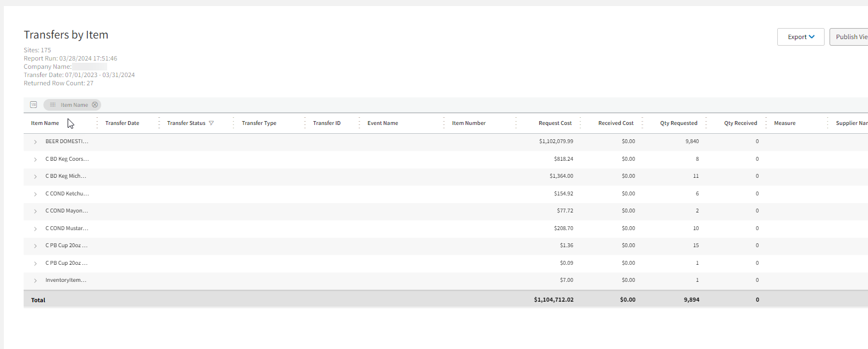This screenshot has width=868, height=349.
Task: Open the Export dropdown
Action: [800, 37]
